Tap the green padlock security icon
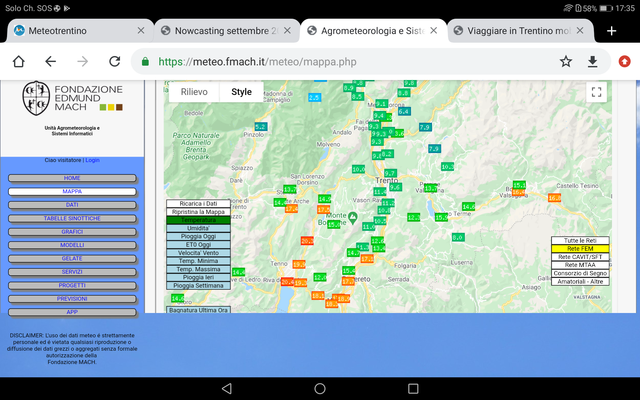The height and width of the screenshot is (400, 640). point(145,62)
